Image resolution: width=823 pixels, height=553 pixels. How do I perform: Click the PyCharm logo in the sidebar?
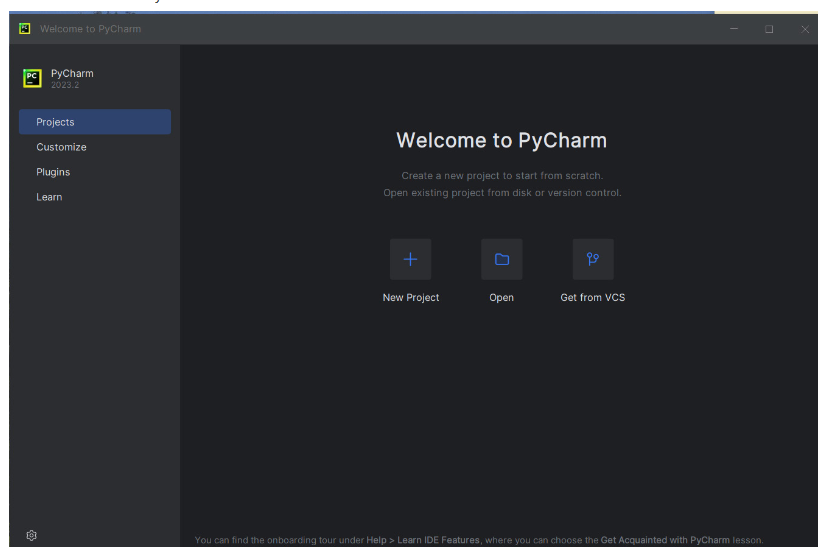tap(32, 78)
